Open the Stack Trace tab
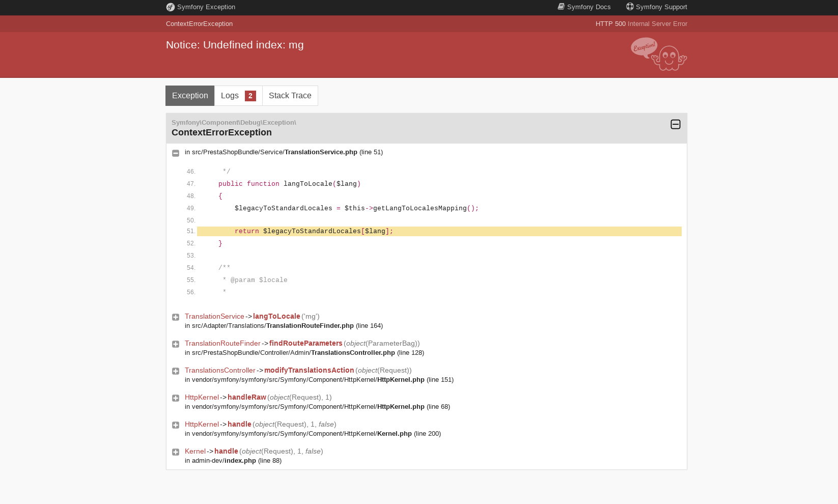 [x=290, y=96]
